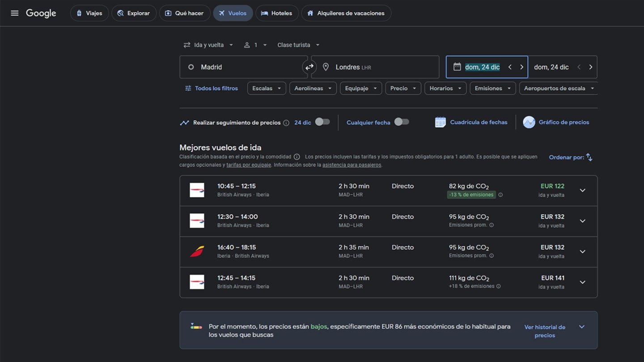Open the passenger count dropdown
644x362 pixels.
tap(255, 45)
